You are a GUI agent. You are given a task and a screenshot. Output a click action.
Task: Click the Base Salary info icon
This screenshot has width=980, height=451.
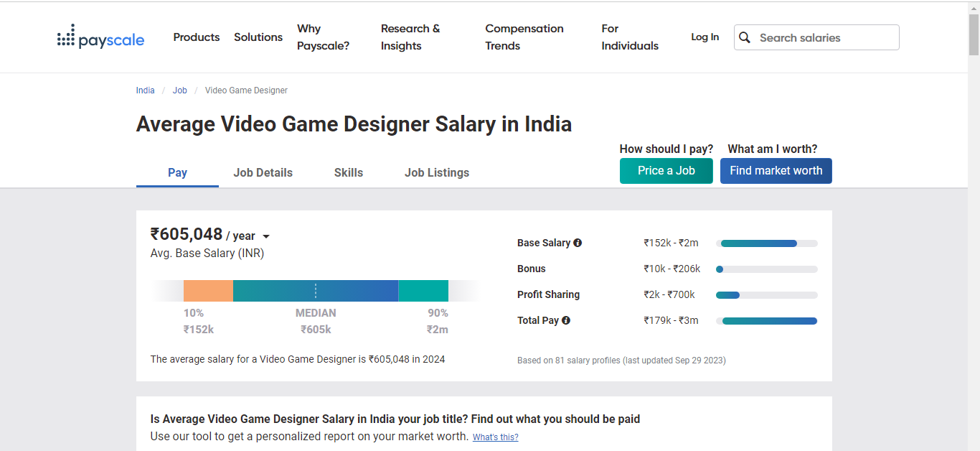[578, 243]
